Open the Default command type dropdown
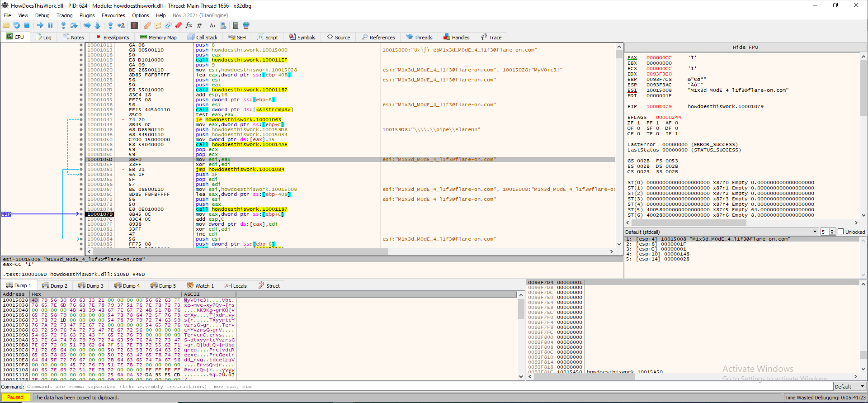 coord(850,387)
